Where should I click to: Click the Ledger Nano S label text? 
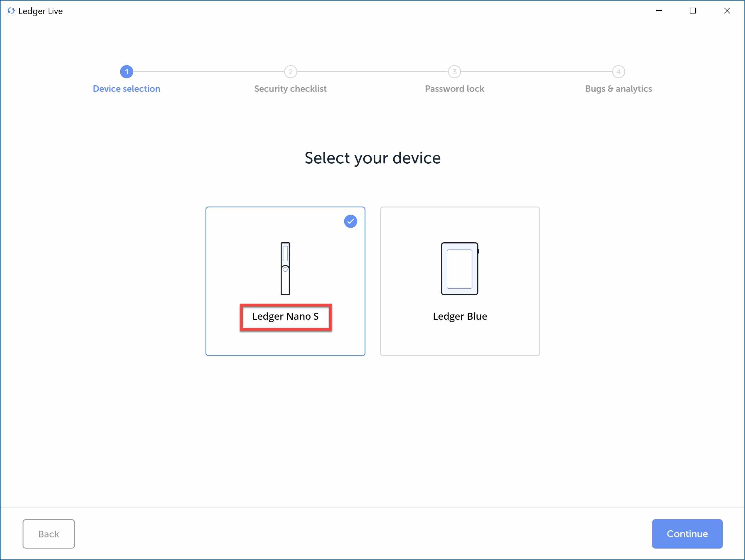(x=285, y=316)
